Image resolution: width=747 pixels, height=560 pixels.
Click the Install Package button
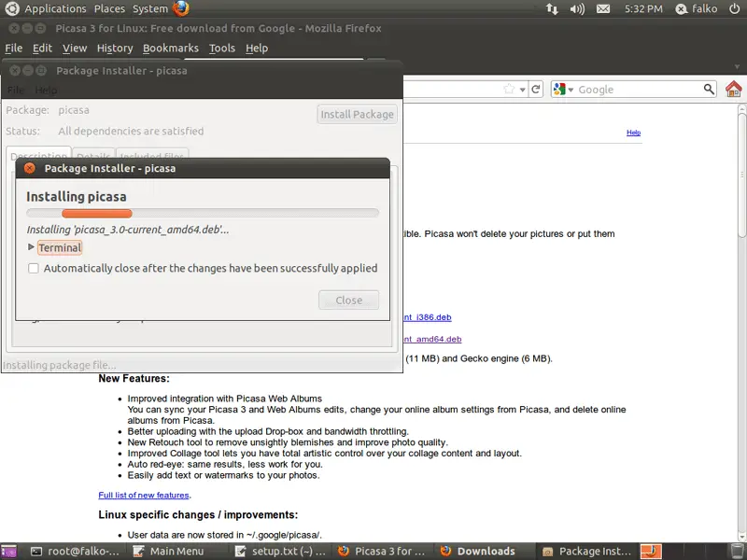click(358, 114)
